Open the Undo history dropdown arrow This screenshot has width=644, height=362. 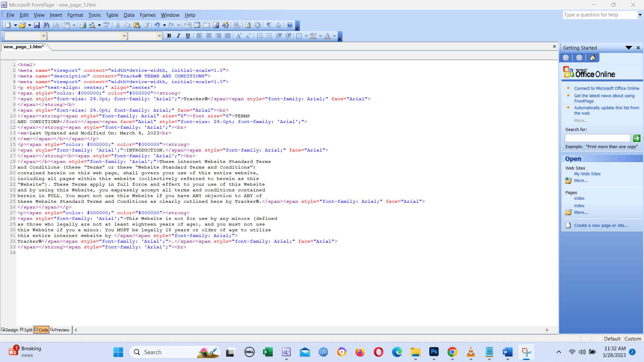click(x=164, y=25)
